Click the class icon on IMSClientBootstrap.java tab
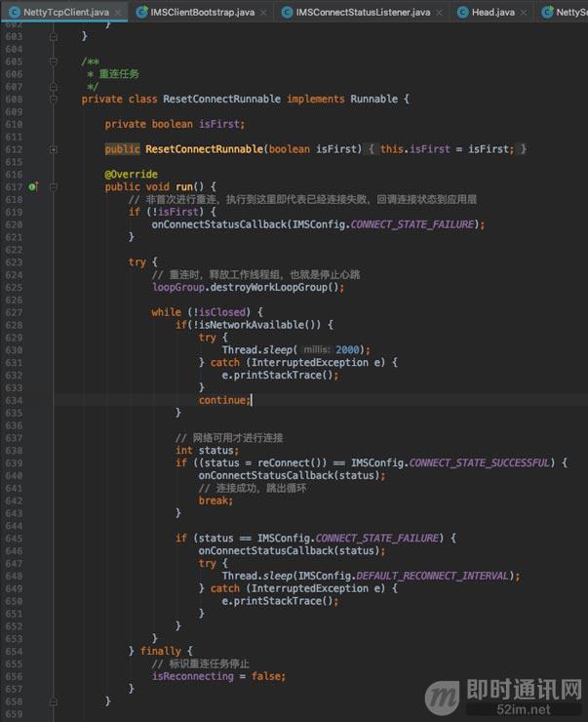588x722 pixels. 141,13
